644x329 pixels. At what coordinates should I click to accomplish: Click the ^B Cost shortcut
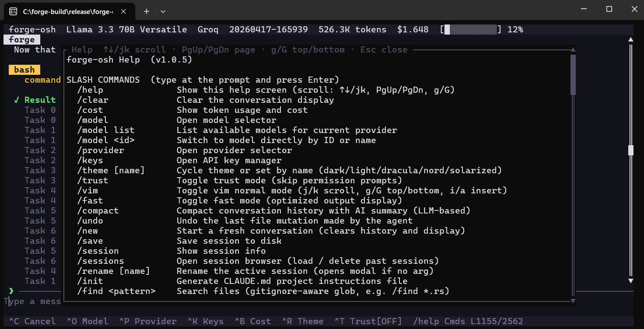click(253, 321)
